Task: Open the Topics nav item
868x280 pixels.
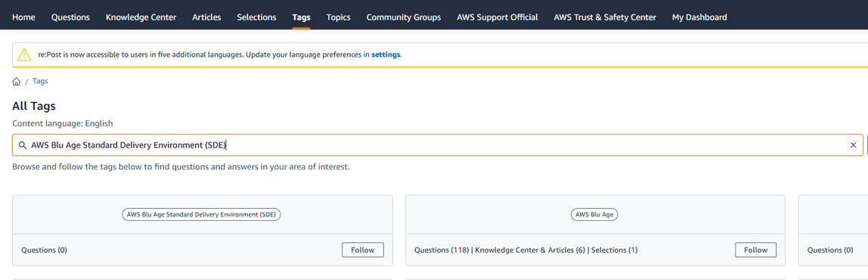Action: point(338,17)
